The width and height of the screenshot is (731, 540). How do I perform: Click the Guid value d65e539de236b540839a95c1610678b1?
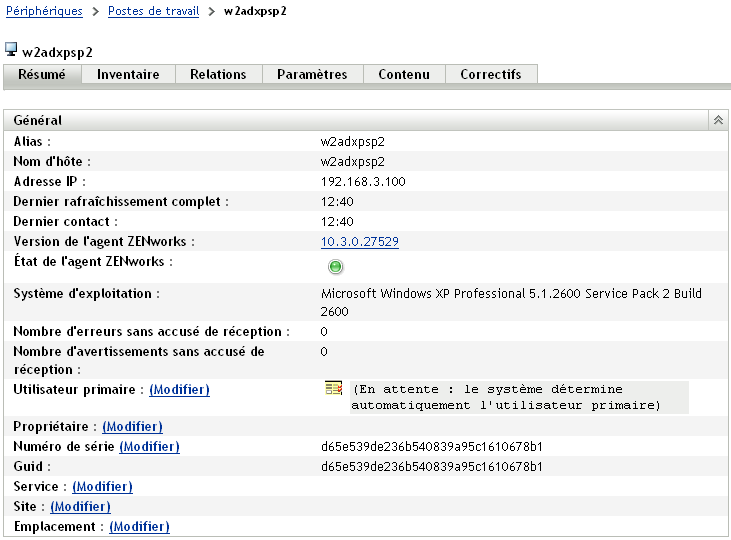click(432, 467)
